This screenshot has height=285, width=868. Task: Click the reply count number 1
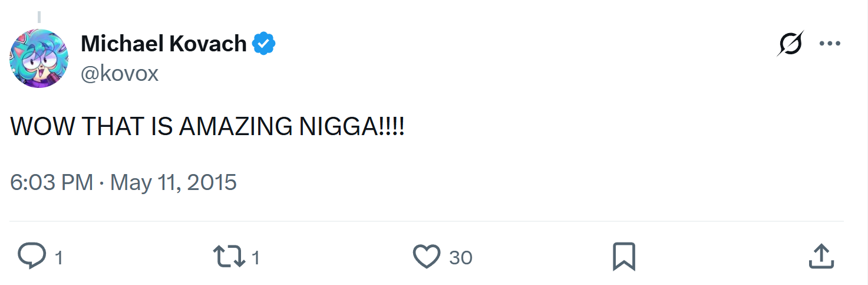pyautogui.click(x=59, y=258)
